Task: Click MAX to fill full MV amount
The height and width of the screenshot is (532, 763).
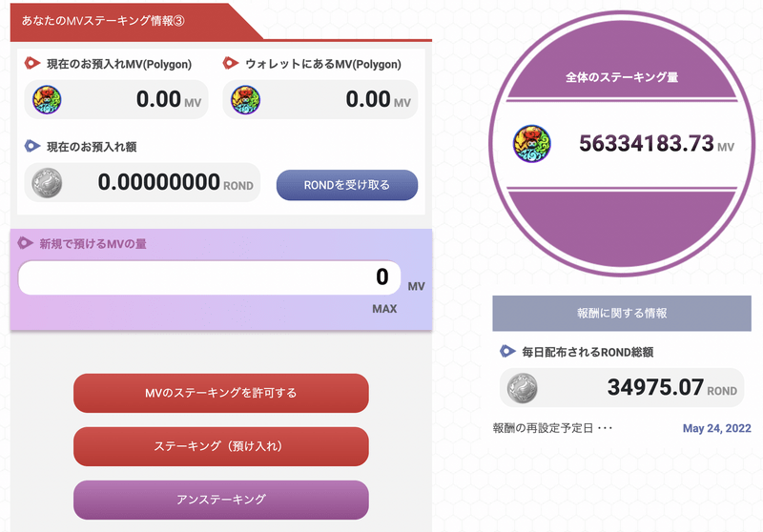Action: (x=384, y=309)
